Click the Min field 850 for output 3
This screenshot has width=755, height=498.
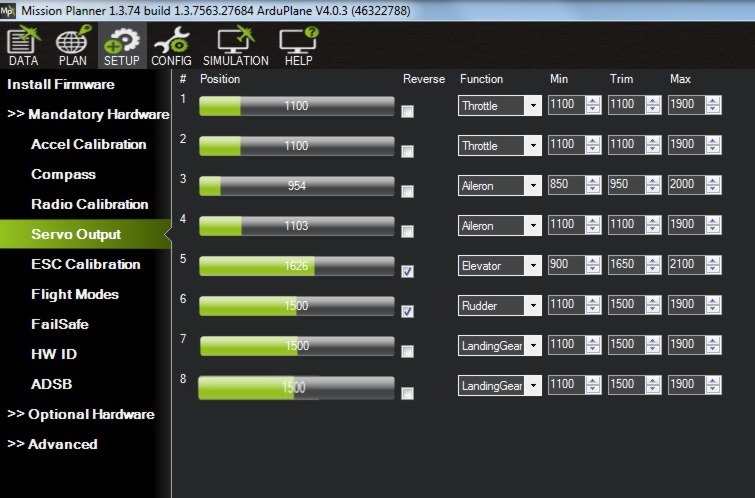coord(567,184)
